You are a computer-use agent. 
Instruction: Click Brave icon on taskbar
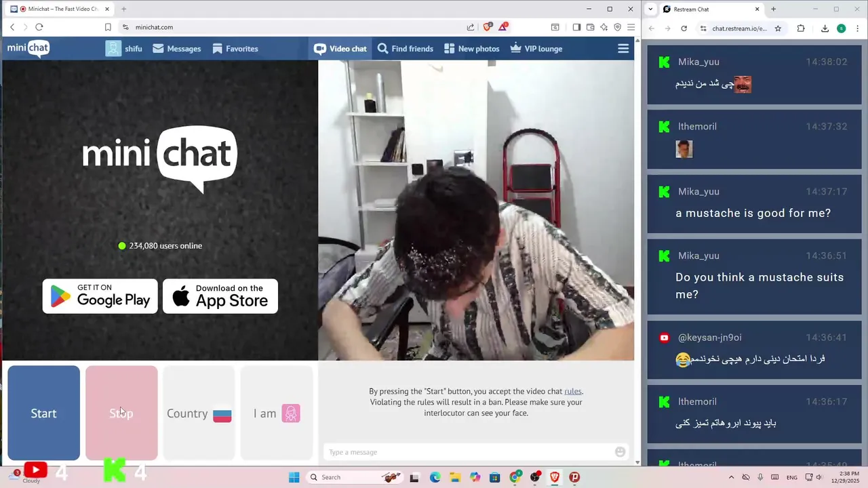pyautogui.click(x=555, y=477)
